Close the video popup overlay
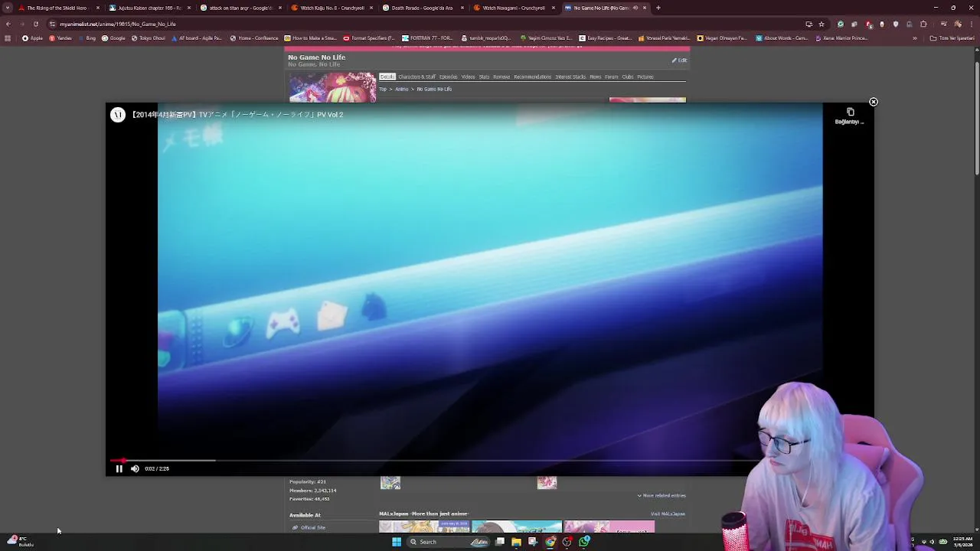980x551 pixels. pos(873,102)
